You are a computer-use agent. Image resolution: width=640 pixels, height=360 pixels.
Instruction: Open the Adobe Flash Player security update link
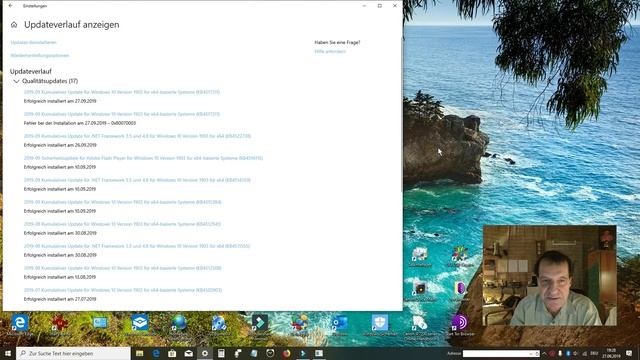(143, 158)
